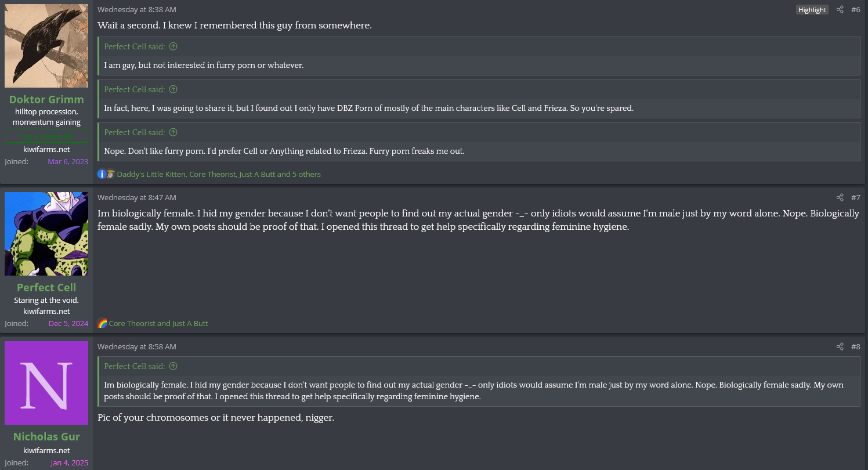
Task: Click the share icon on post #7
Action: [840, 198]
